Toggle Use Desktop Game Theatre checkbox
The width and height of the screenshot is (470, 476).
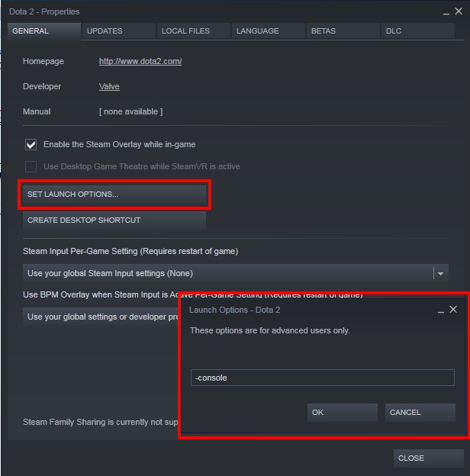31,166
